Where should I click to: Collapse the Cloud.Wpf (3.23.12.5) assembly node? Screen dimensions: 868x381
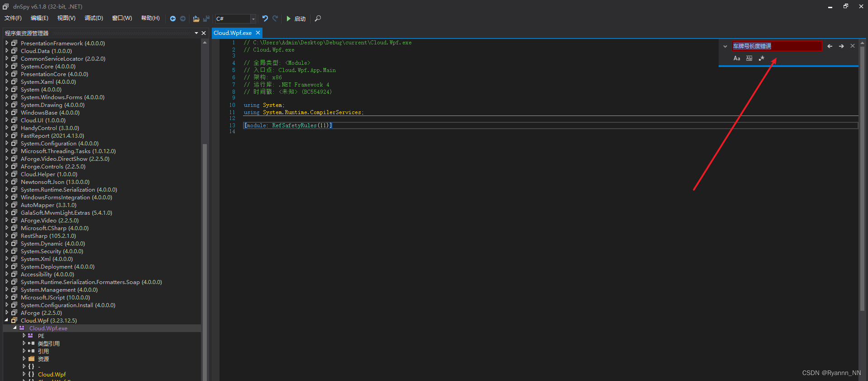point(6,320)
